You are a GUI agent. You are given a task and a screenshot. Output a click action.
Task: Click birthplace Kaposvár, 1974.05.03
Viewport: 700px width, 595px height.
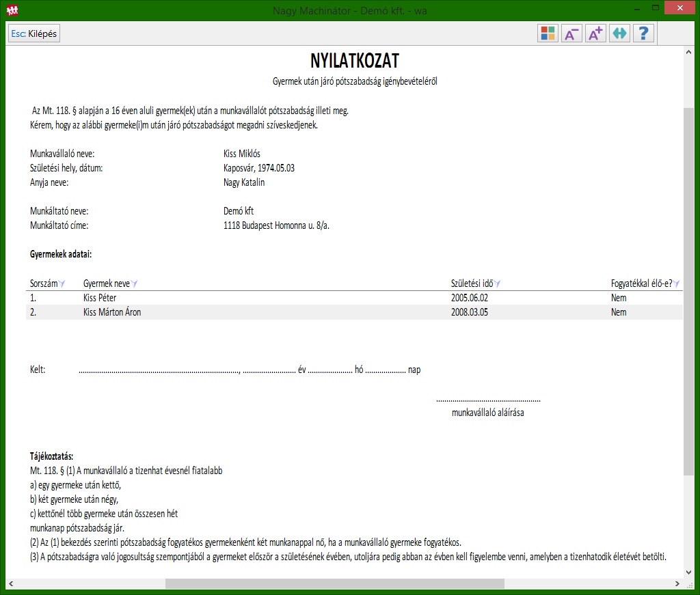tap(259, 168)
